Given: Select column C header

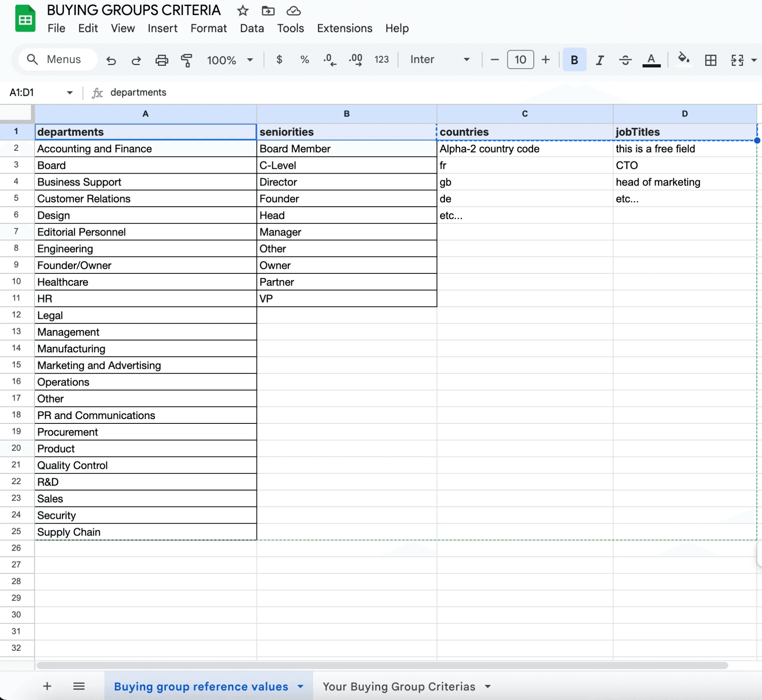Looking at the screenshot, I should tap(525, 114).
